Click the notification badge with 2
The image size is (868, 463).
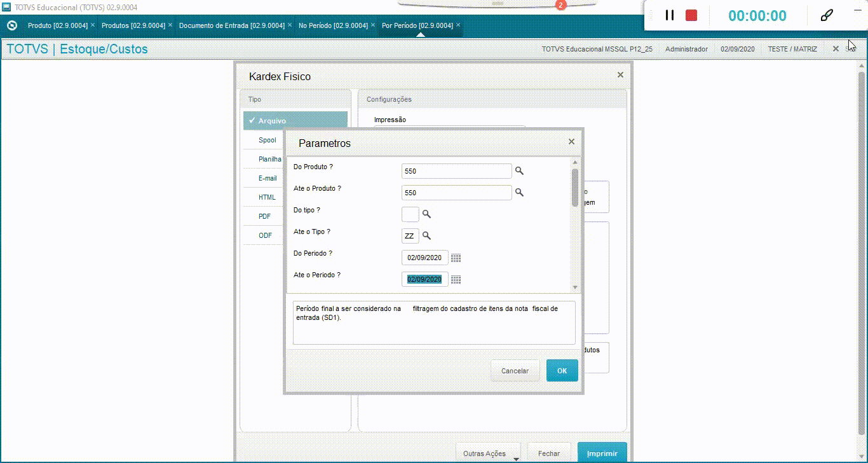point(560,5)
